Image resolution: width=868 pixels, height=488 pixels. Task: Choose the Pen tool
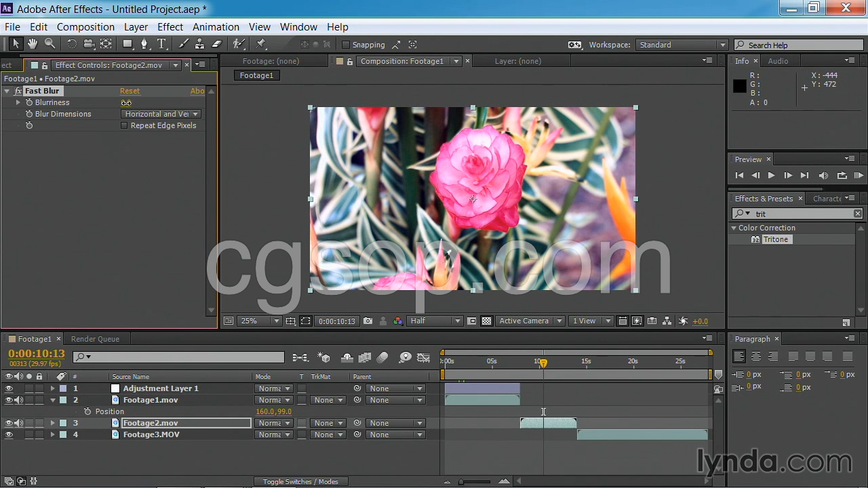pos(144,44)
